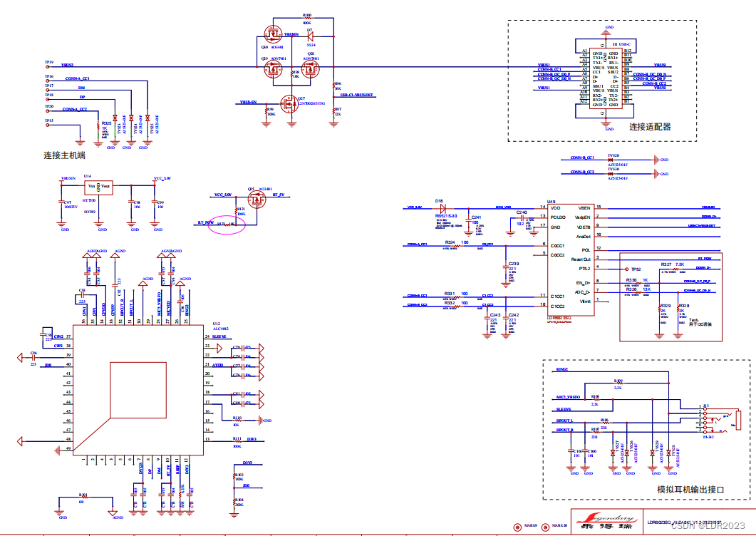Select the Q30 AO3401 MOSFET symbol
Screen dimensions: 756x536
click(x=273, y=34)
